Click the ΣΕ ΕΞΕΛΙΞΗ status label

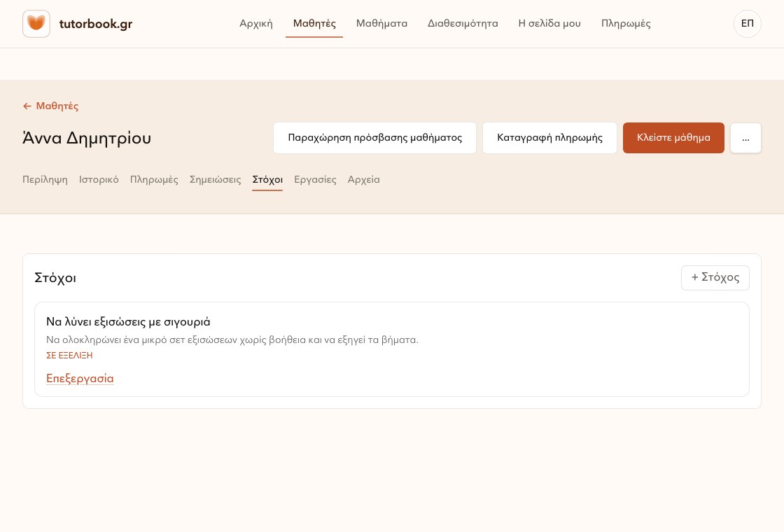(x=69, y=356)
